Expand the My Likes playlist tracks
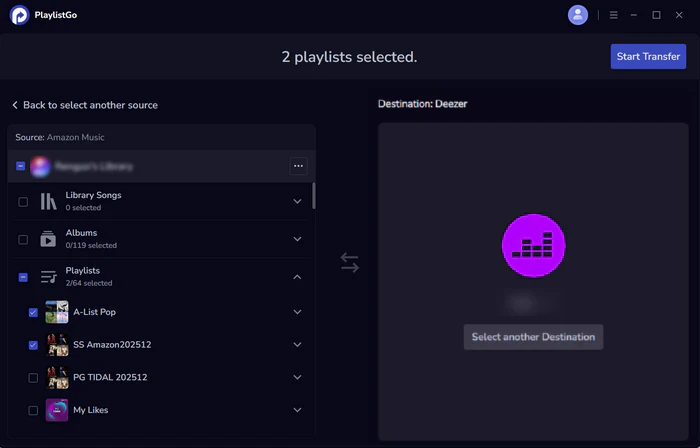Viewport: 700px width, 448px height. [297, 410]
